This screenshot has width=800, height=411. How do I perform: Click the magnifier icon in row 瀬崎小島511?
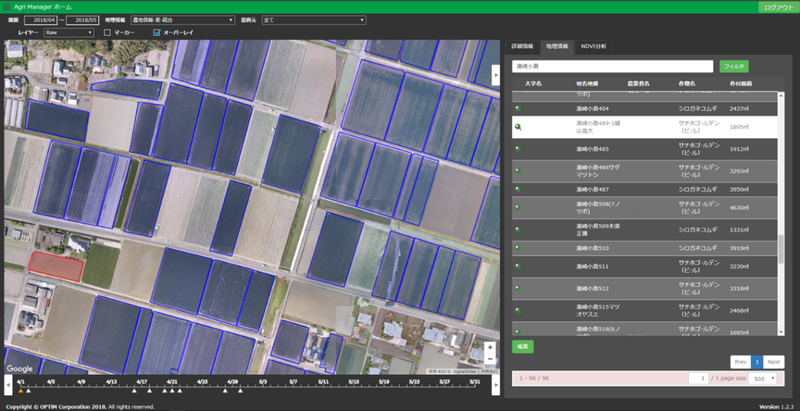(x=517, y=267)
